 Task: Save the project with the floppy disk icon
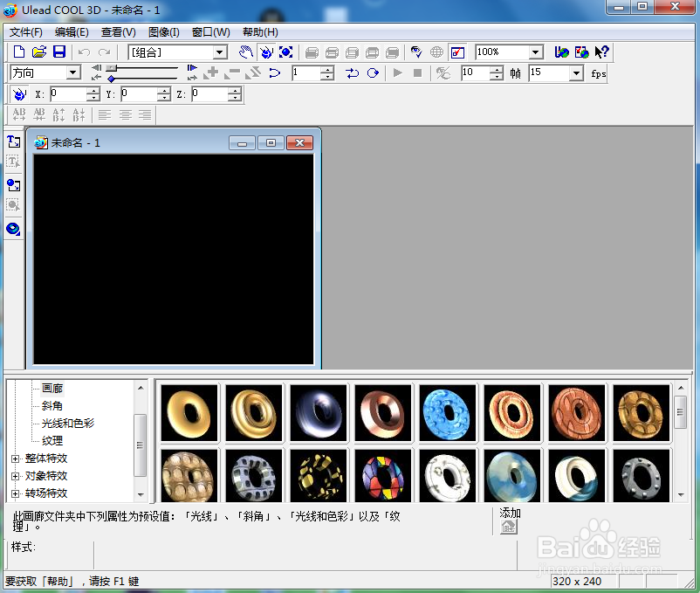click(59, 52)
